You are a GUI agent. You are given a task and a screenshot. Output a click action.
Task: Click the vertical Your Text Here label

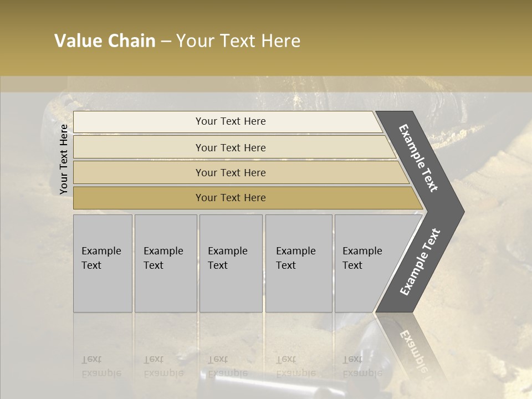[64, 160]
